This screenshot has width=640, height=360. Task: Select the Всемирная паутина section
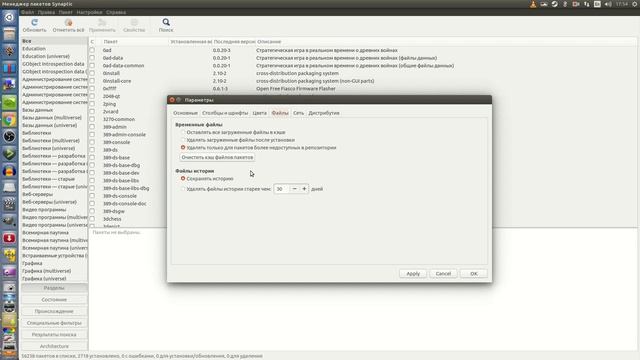[54, 233]
